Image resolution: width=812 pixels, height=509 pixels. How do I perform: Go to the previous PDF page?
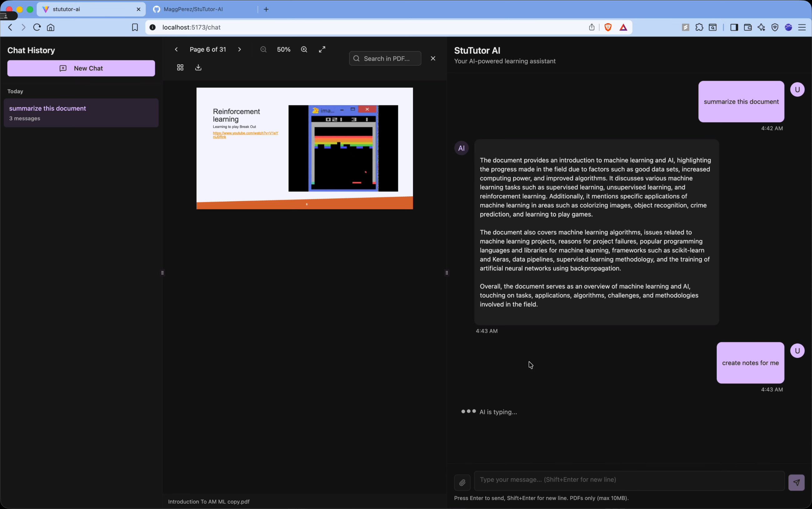pyautogui.click(x=176, y=50)
